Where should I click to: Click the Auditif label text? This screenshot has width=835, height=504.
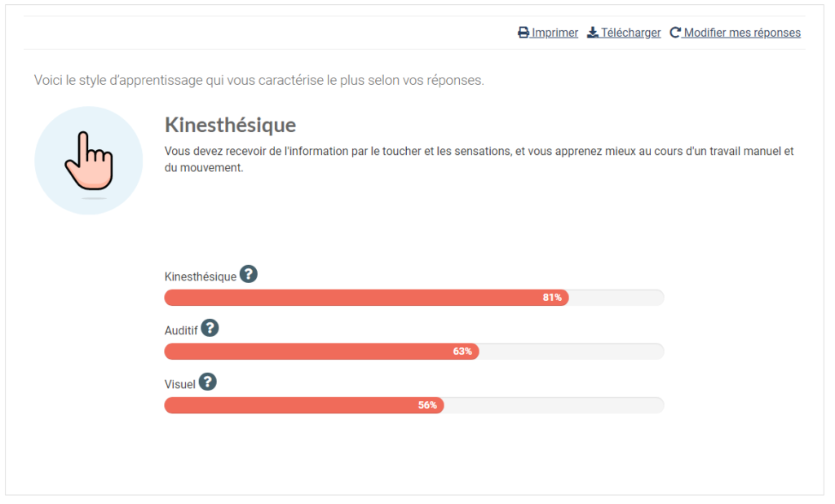pos(181,330)
